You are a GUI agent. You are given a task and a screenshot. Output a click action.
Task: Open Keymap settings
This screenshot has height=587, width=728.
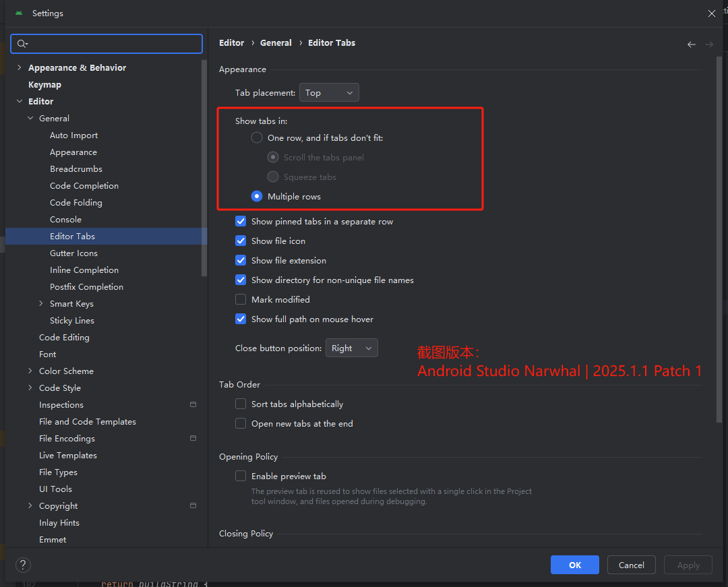pos(44,84)
